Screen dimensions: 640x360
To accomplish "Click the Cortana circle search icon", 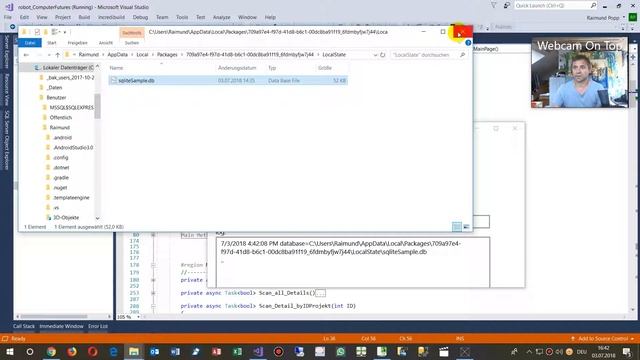I will [30, 351].
